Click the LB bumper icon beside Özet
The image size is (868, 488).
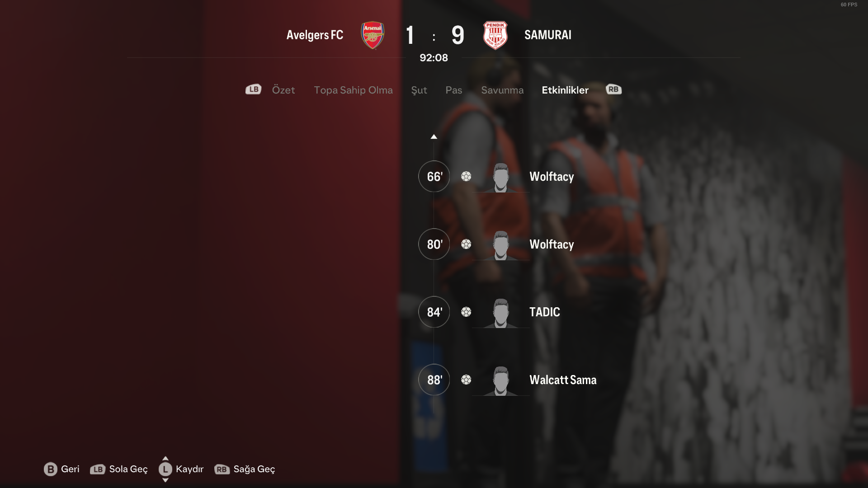[253, 89]
